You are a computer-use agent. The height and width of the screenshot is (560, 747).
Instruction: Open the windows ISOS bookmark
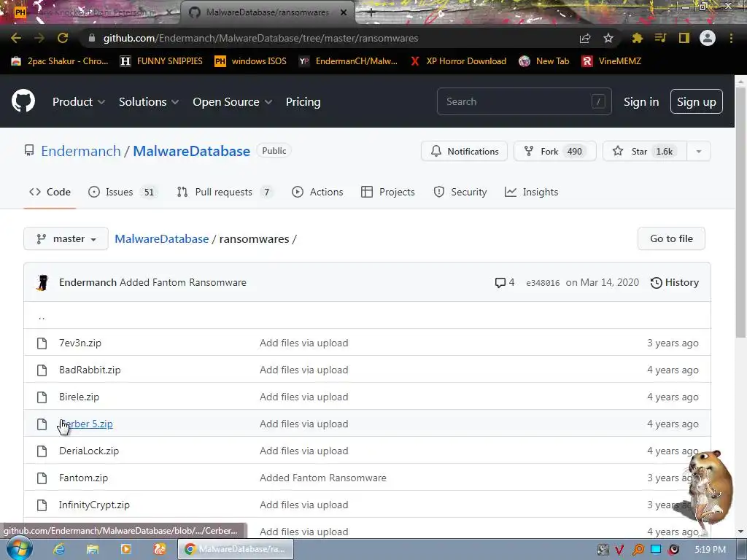tap(251, 61)
